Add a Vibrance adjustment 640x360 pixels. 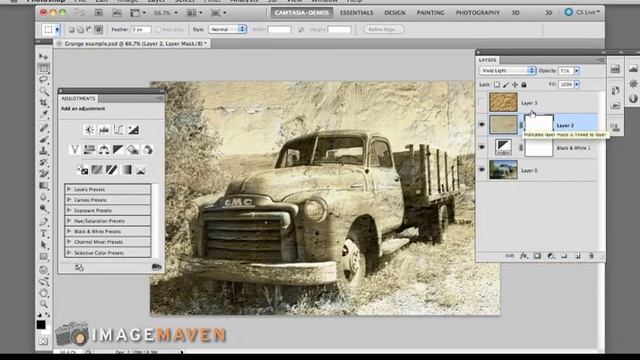(x=74, y=150)
